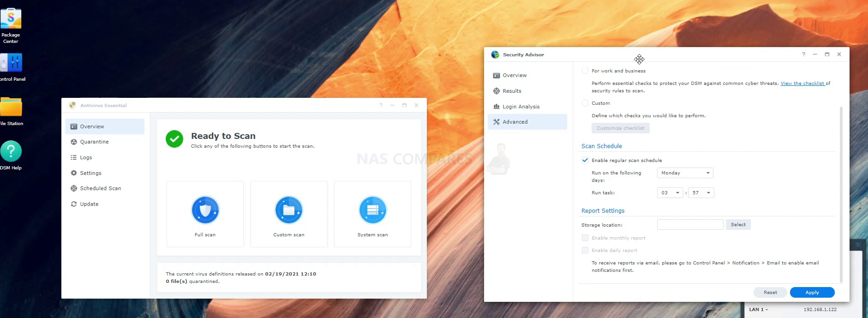Click 'View the checklist' link

point(802,84)
